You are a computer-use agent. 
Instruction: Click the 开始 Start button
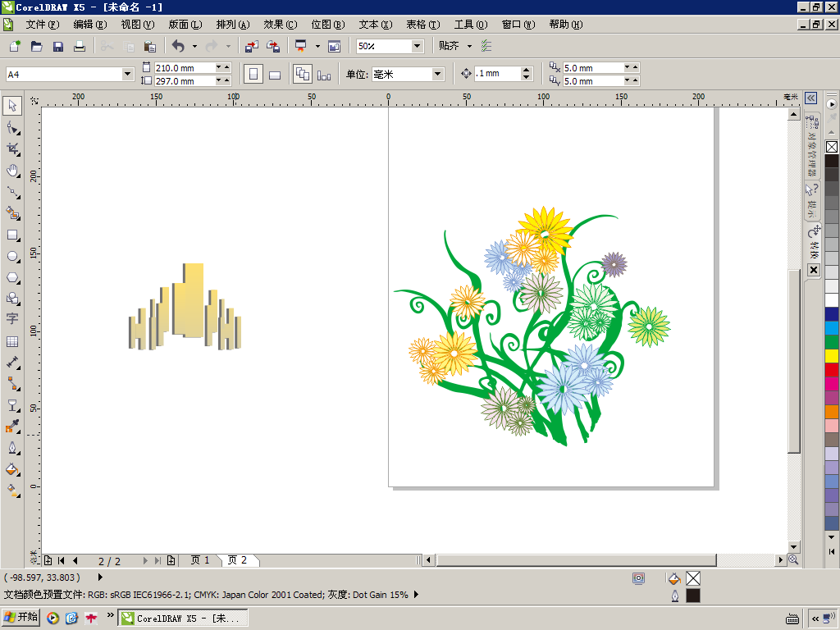(21, 617)
